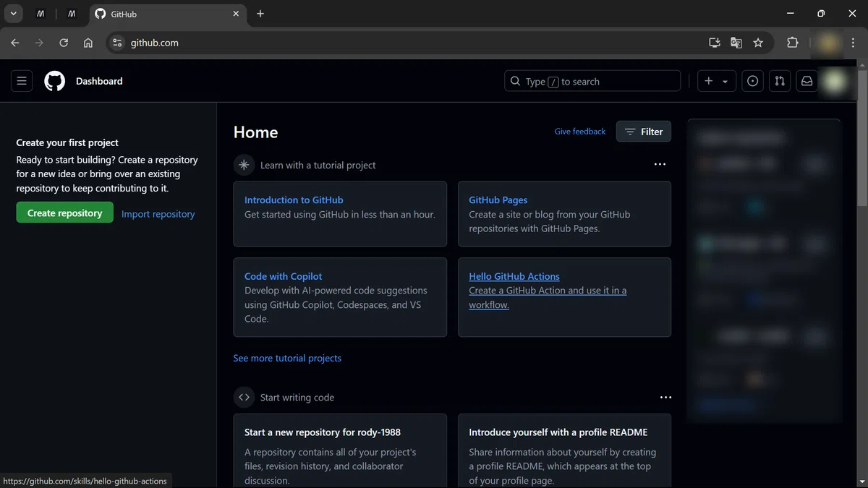
Task: Click the GitHub Octocat logo
Action: point(54,81)
